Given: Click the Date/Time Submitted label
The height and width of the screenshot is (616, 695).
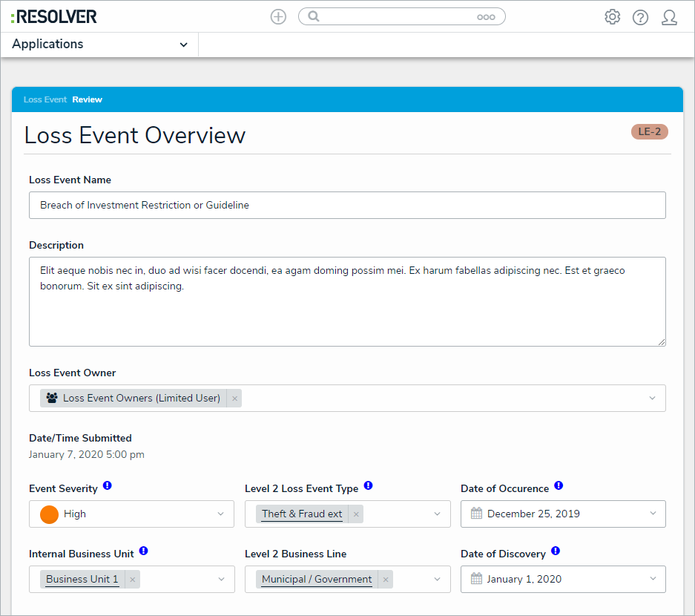Looking at the screenshot, I should (80, 438).
